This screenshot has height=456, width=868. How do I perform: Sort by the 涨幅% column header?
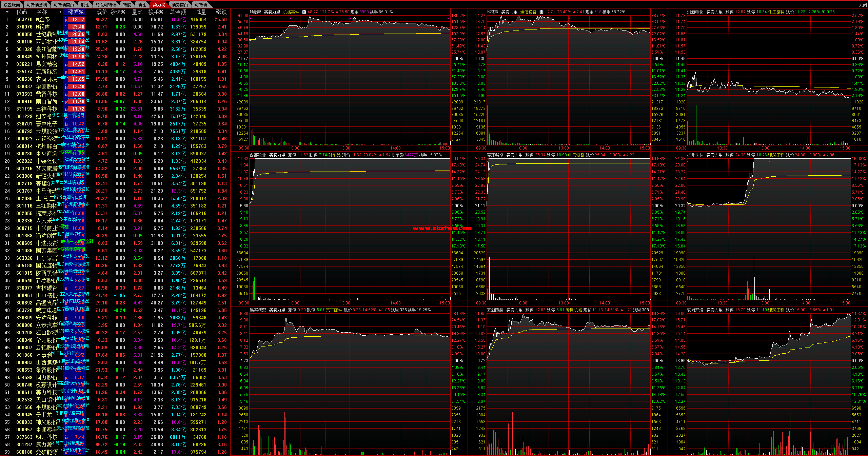pyautogui.click(x=76, y=12)
